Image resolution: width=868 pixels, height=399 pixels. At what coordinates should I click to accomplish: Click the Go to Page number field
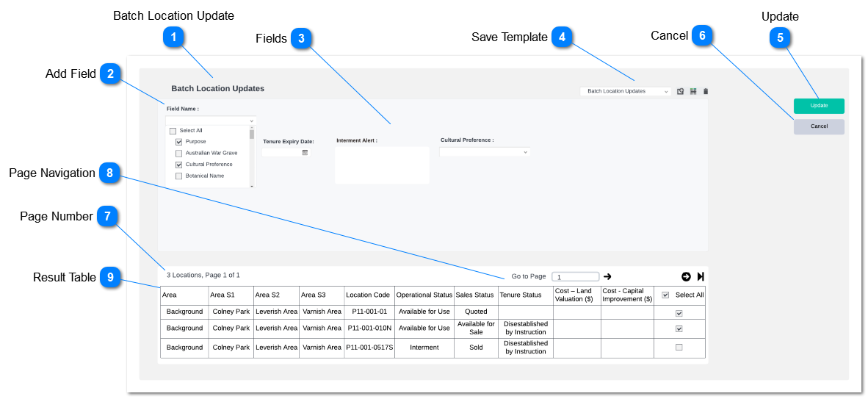point(575,276)
